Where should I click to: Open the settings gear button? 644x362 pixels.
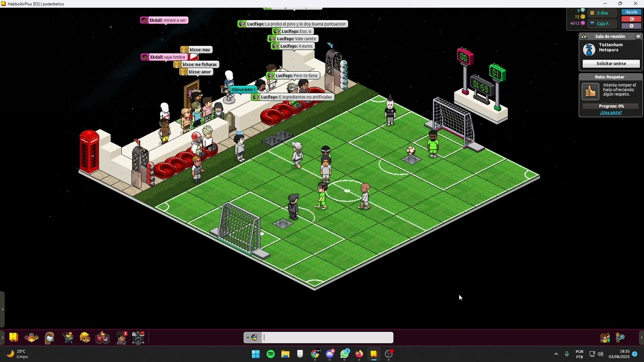click(631, 26)
